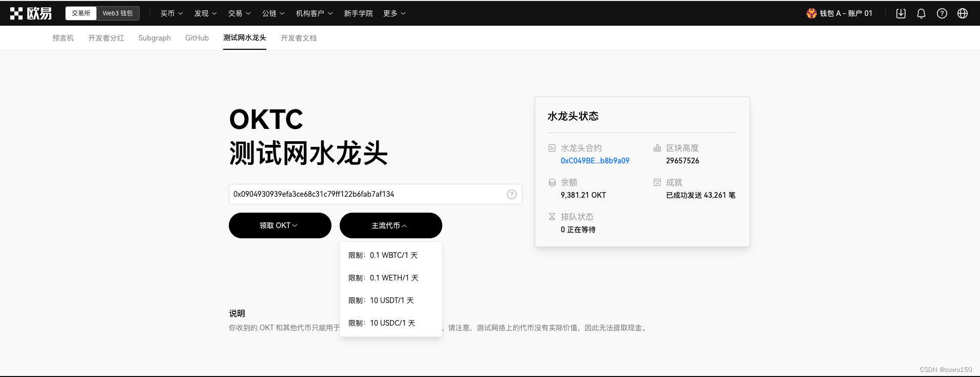
Task: Click the 已成功发送 43,261 笔 text
Action: click(701, 195)
